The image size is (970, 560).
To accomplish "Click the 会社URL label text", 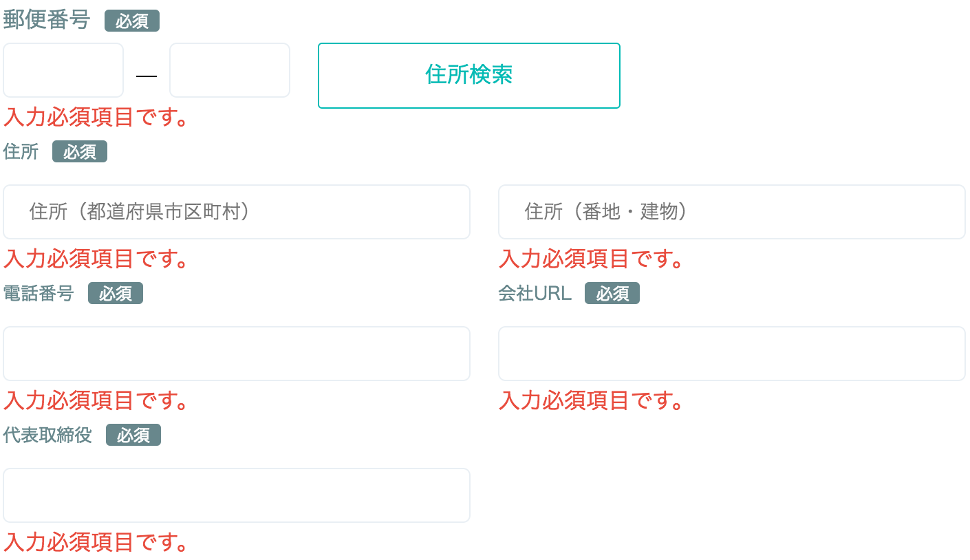I will pos(535,293).
